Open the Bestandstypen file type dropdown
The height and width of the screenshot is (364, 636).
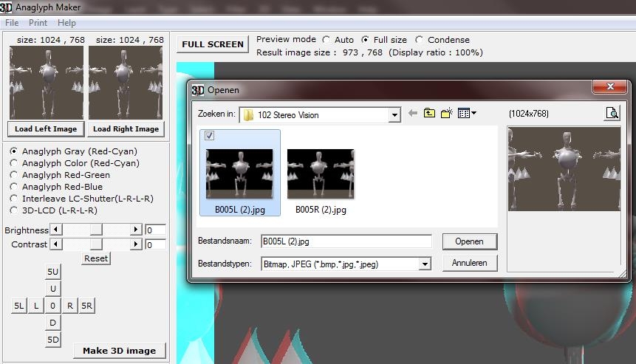click(x=425, y=264)
